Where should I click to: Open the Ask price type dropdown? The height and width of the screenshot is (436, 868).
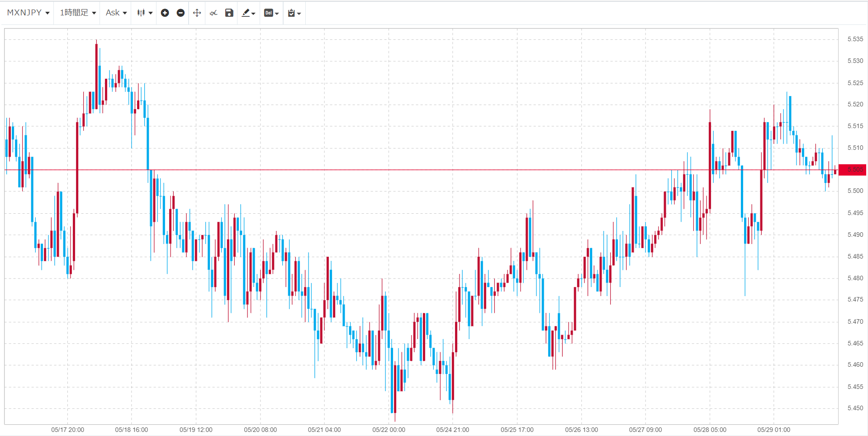click(x=116, y=13)
